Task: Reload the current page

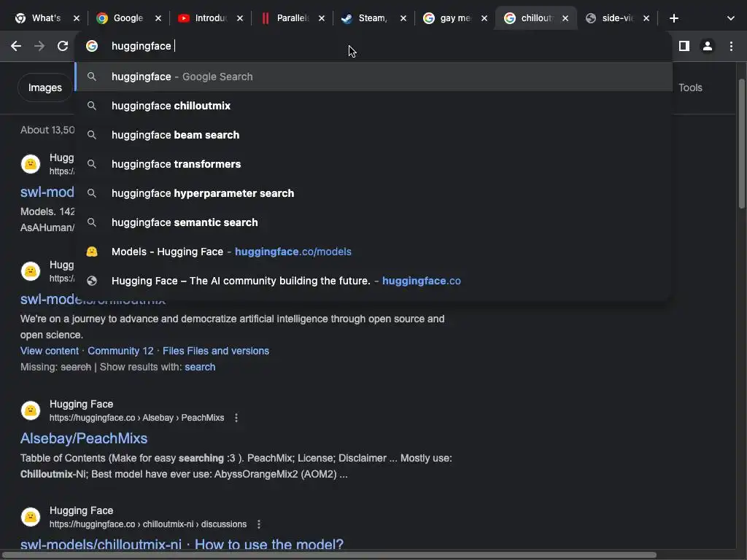Action: click(63, 46)
